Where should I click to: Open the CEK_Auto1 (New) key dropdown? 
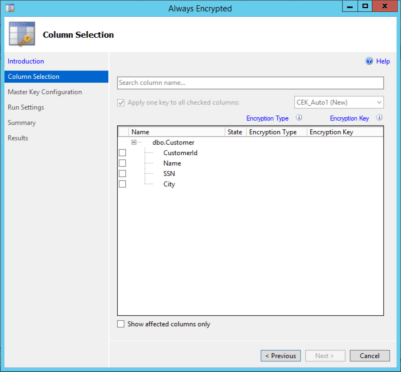[339, 102]
